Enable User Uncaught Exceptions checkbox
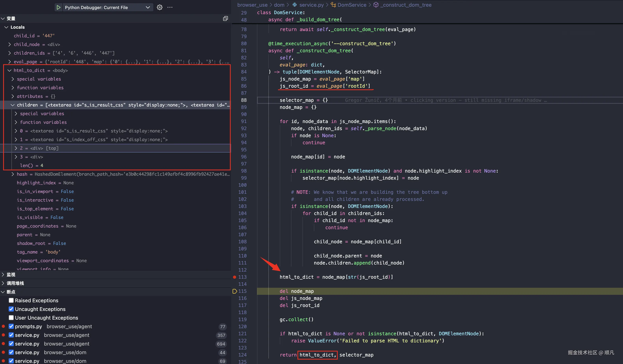Screen dimensions: 623x364 tap(11, 318)
